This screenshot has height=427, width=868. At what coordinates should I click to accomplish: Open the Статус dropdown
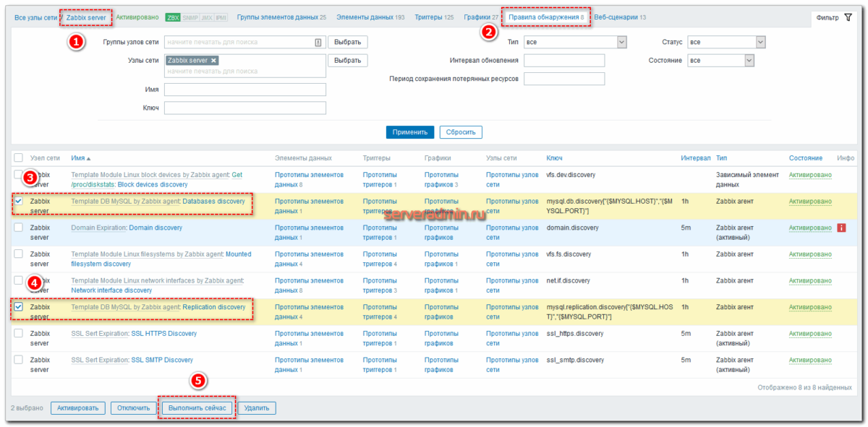760,42
